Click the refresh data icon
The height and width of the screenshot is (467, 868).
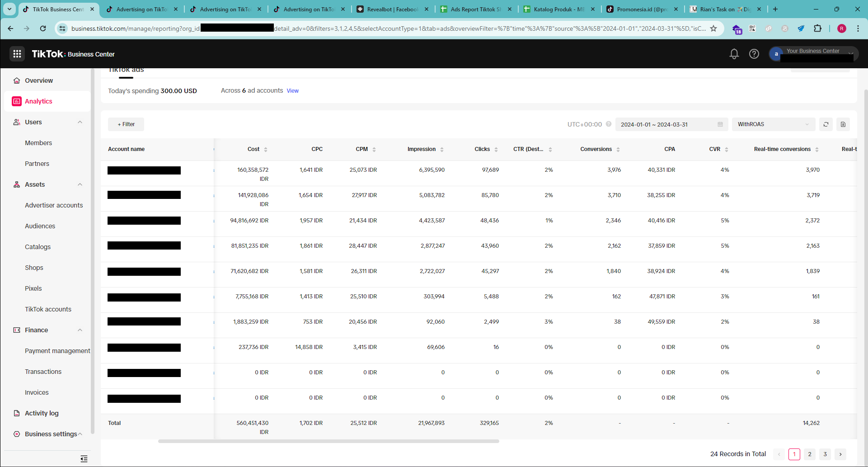tap(826, 124)
